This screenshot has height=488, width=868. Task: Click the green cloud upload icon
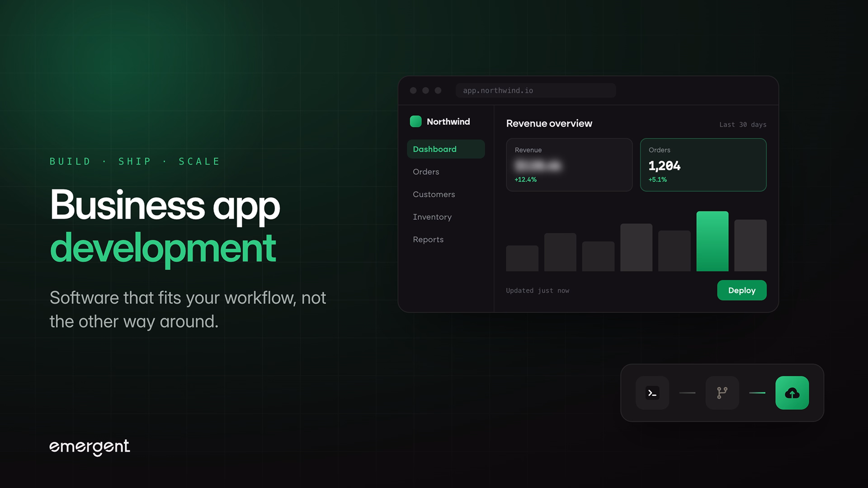point(792,393)
